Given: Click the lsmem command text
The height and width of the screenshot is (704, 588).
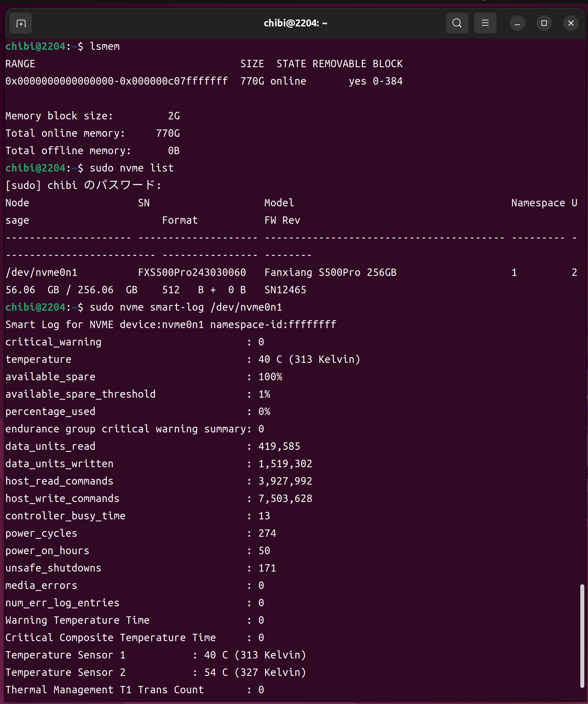Looking at the screenshot, I should coord(105,46).
